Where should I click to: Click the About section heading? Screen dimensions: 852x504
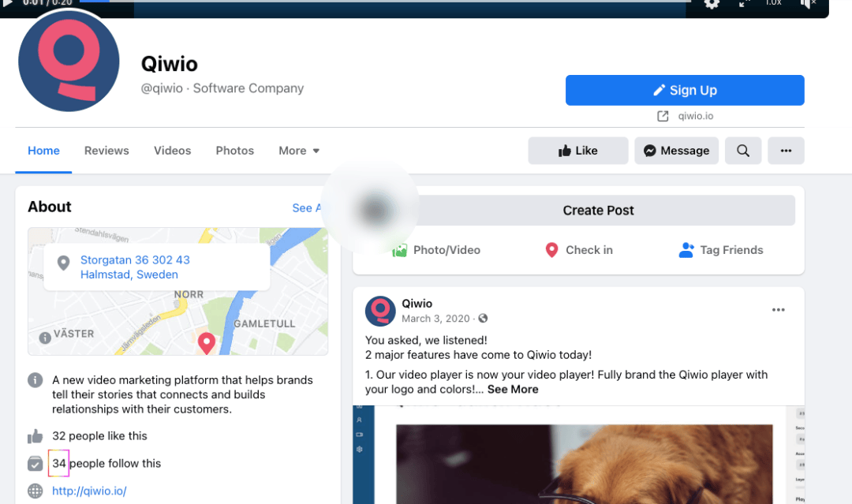[50, 207]
